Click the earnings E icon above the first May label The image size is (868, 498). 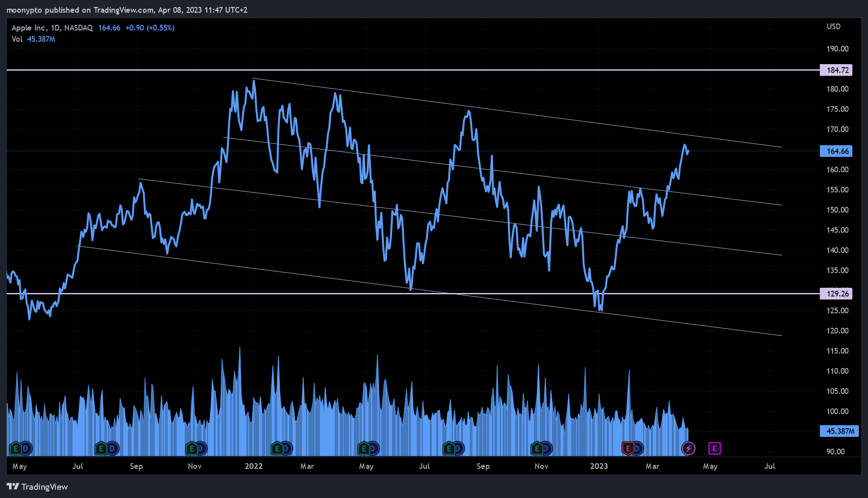point(16,448)
